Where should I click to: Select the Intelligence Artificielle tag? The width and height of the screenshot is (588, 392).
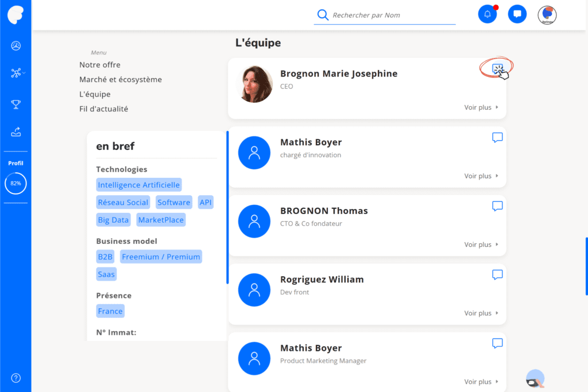[139, 185]
